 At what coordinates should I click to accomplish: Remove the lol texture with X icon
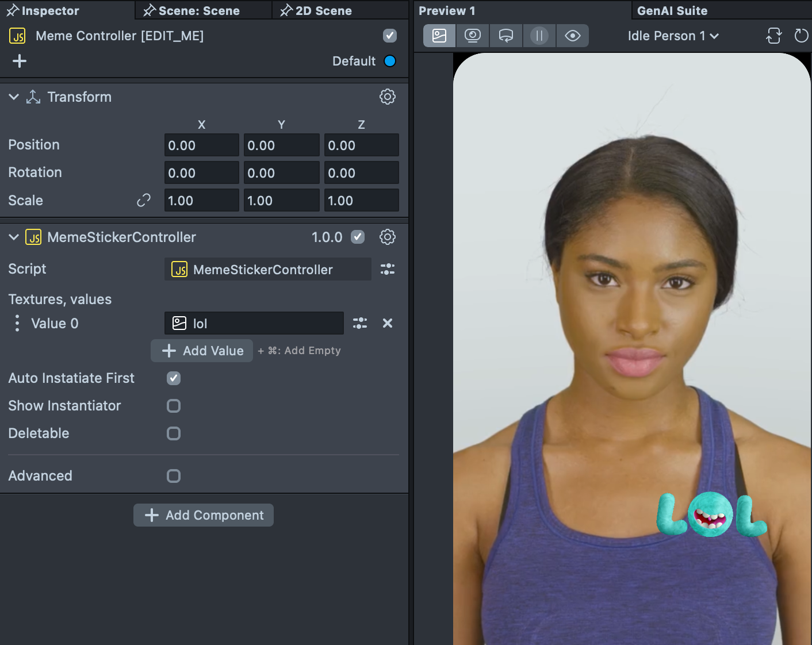(x=388, y=323)
